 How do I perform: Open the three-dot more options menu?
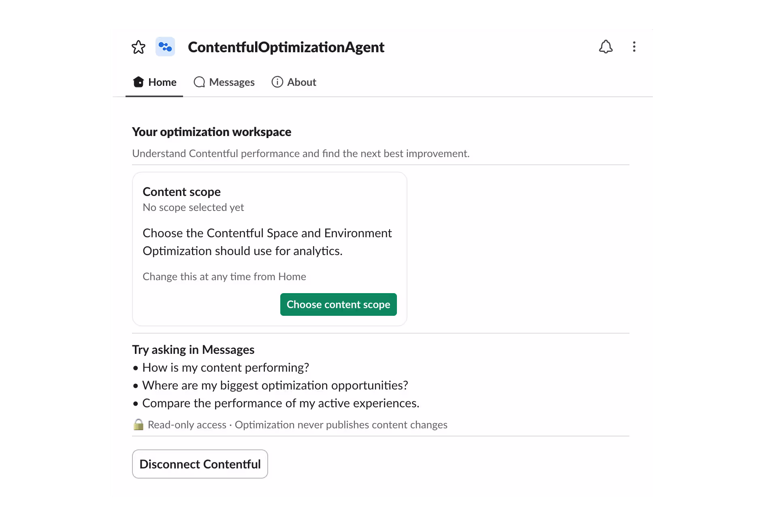pyautogui.click(x=634, y=47)
